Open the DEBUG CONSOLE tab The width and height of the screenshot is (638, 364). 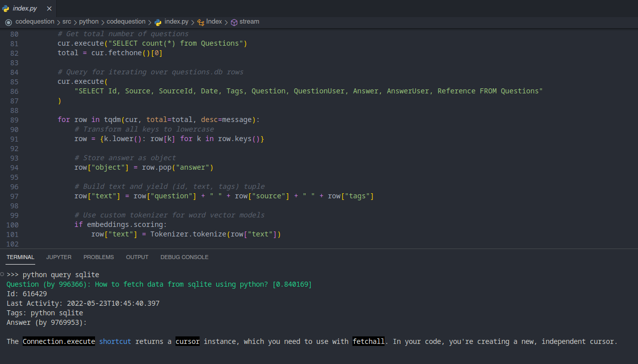click(184, 257)
